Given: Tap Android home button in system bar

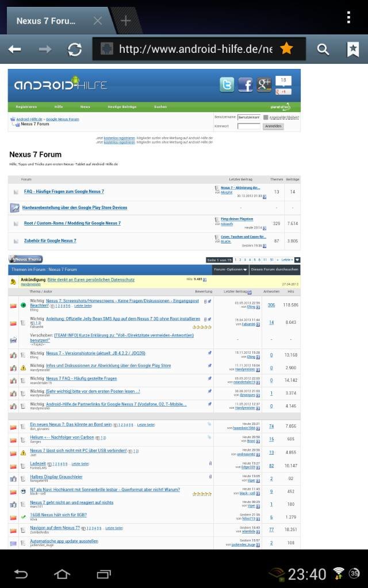Looking at the screenshot, I should click(x=62, y=574).
